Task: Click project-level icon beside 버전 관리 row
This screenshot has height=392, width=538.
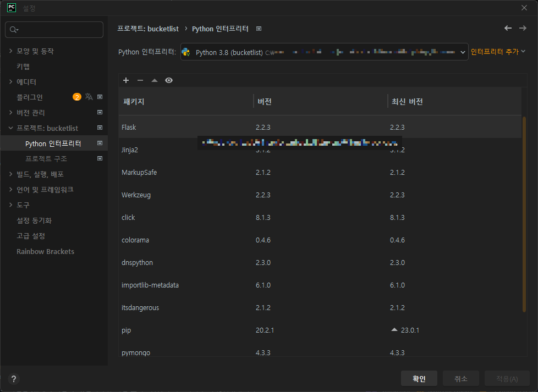Action: (100, 112)
